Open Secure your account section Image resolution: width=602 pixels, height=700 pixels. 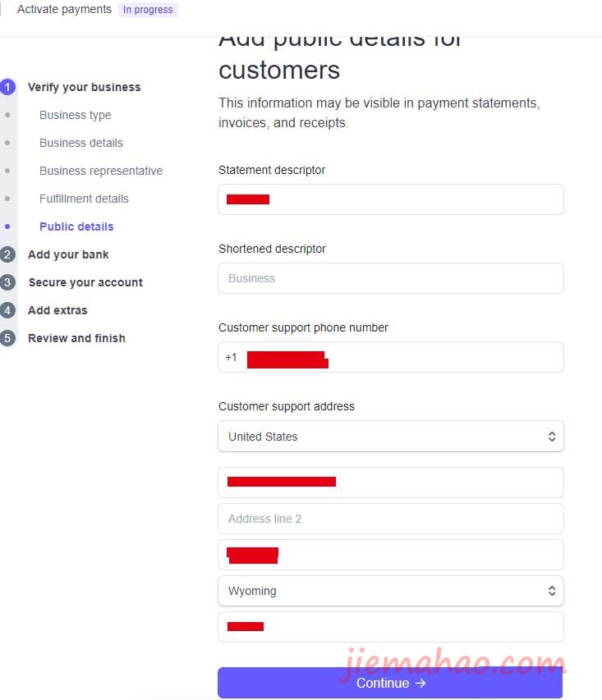click(85, 282)
